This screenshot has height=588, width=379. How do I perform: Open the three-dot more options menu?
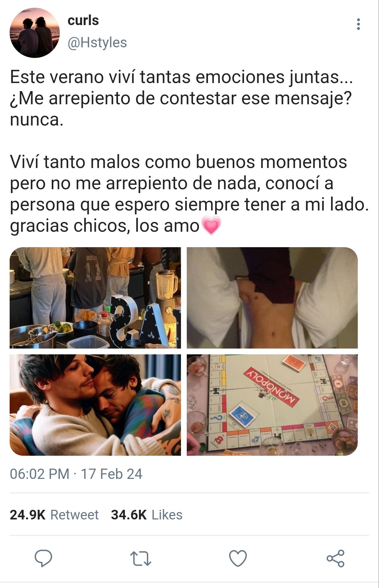tap(358, 24)
